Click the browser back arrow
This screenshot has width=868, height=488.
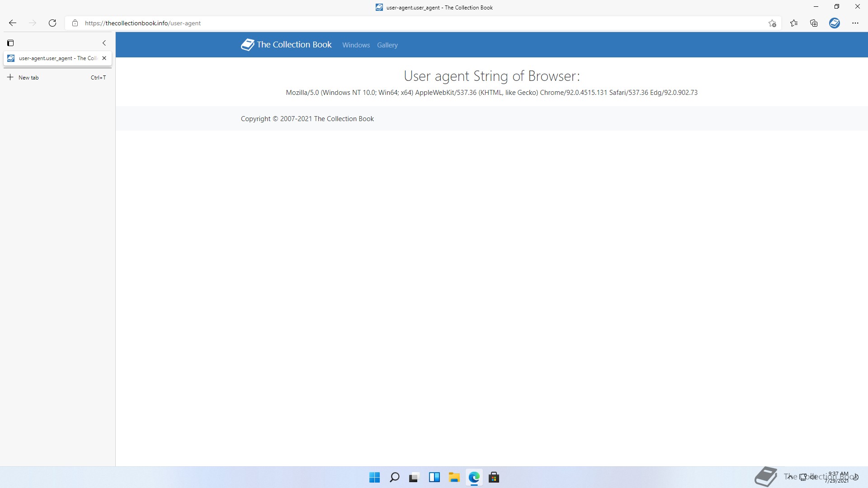click(x=13, y=23)
